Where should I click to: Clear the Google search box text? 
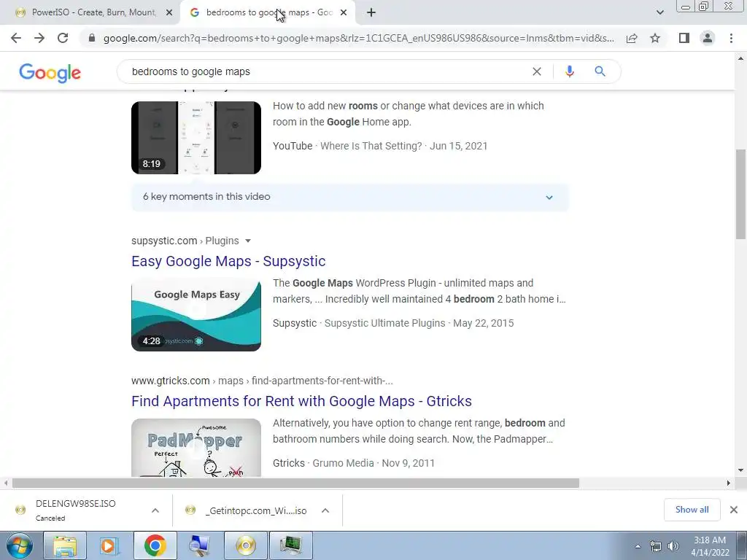[536, 71]
